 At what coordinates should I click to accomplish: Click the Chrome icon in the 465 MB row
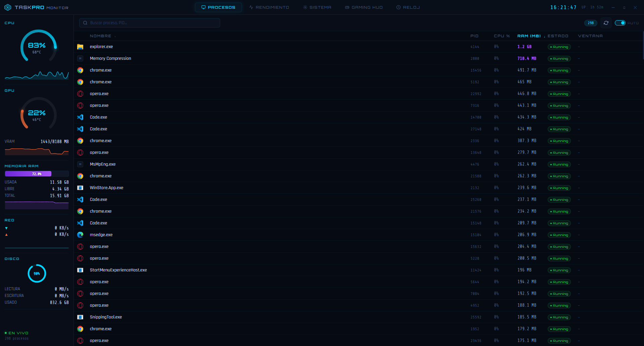tap(80, 82)
